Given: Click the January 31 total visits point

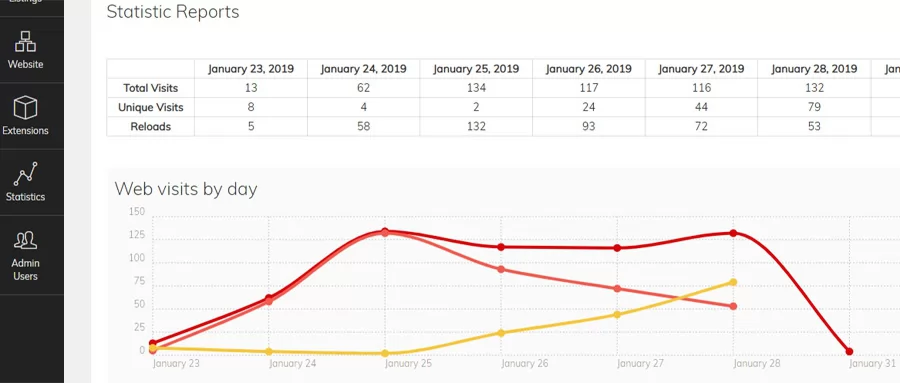Looking at the screenshot, I should coord(849,351).
